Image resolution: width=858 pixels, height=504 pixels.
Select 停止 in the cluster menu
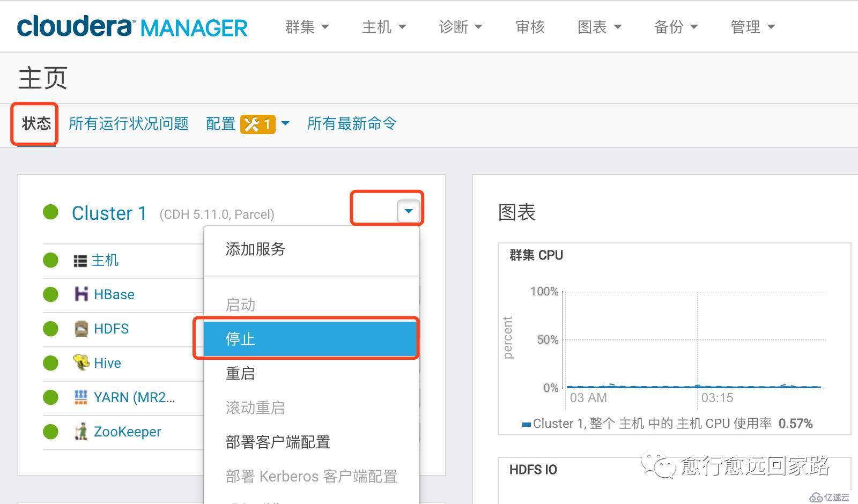click(x=310, y=339)
